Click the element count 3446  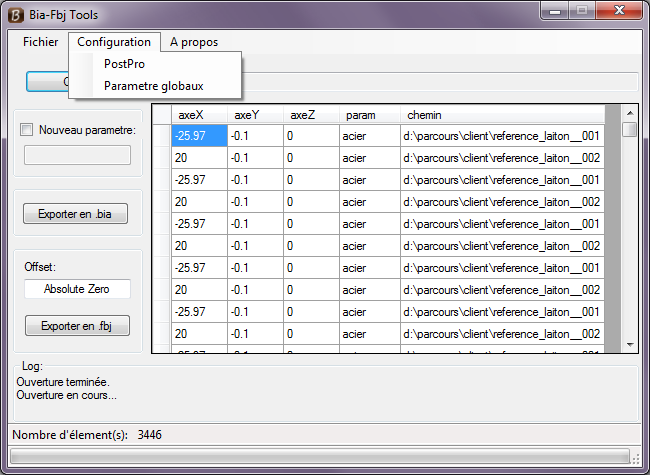pos(150,435)
